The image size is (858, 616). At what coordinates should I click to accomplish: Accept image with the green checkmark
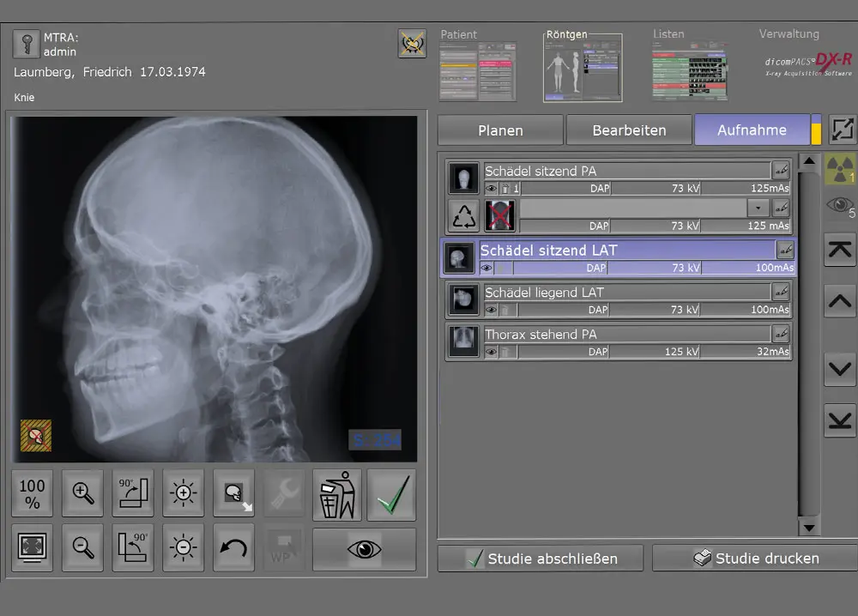pos(391,495)
